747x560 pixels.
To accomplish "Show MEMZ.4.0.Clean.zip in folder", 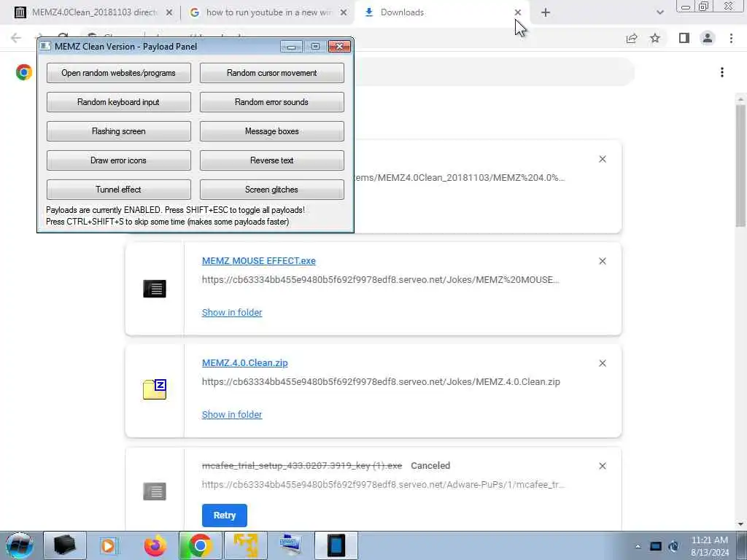I will (x=232, y=414).
